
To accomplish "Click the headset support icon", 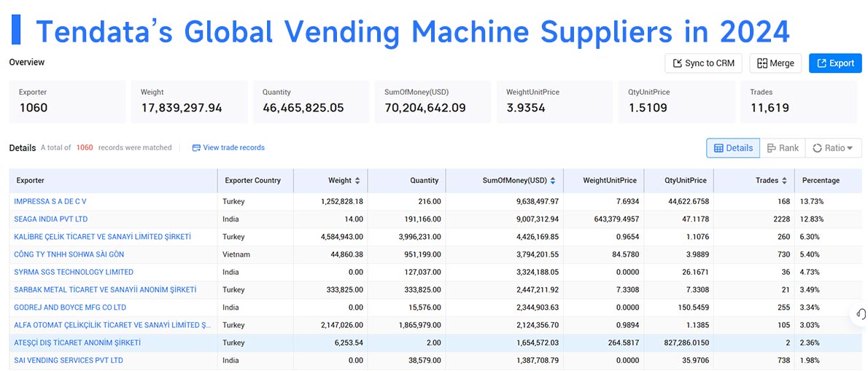I will tap(861, 313).
